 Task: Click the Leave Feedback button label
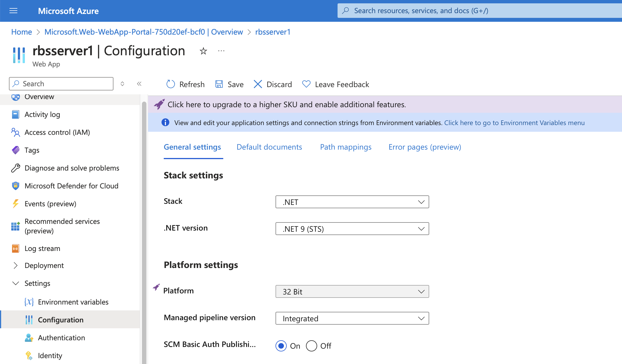[342, 84]
